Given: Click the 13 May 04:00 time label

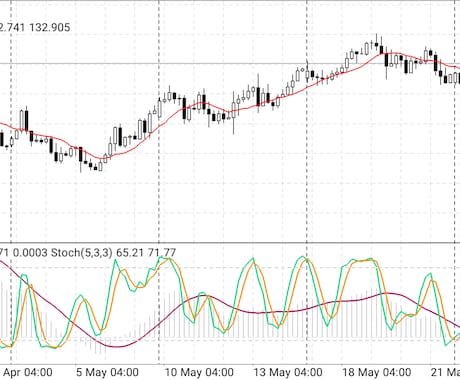Looking at the screenshot, I should point(288,372).
